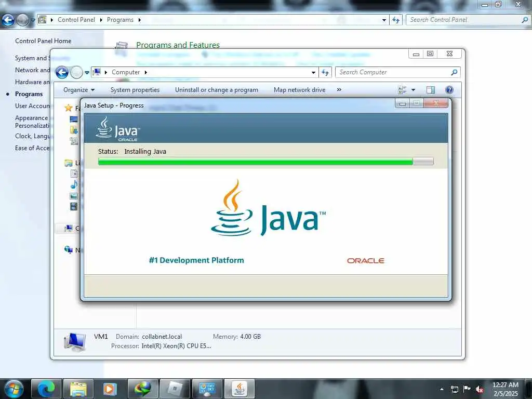The image size is (532, 399).
Task: Click the muted volume tray icon
Action: (x=480, y=389)
